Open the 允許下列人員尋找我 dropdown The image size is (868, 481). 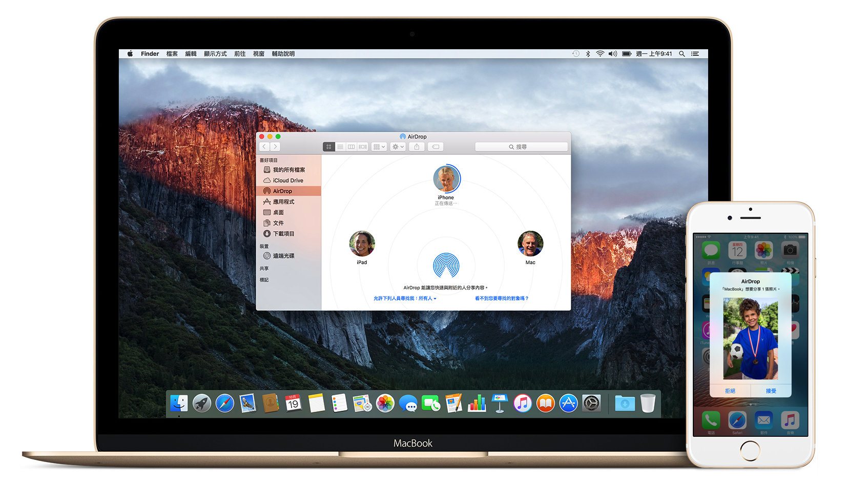405,298
